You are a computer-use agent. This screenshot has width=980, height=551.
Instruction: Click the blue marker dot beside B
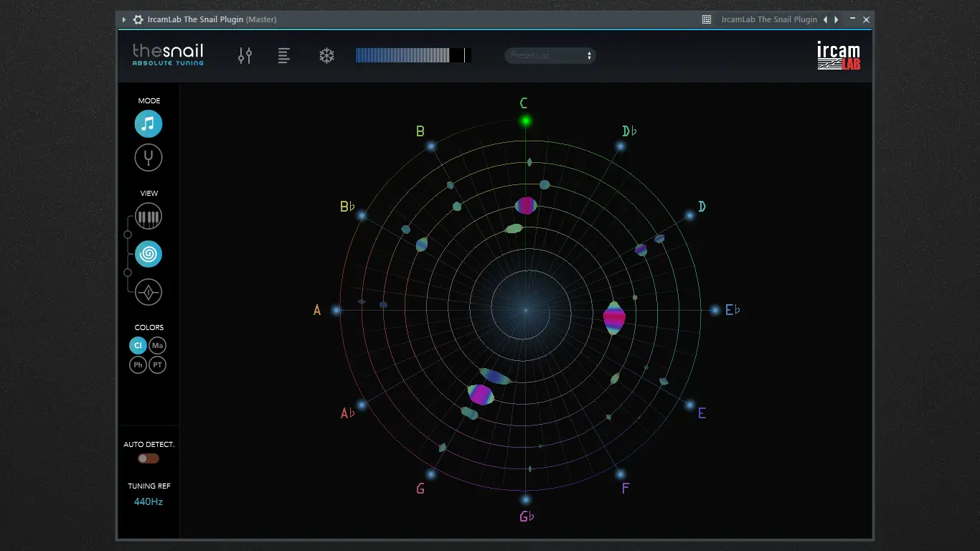point(431,146)
